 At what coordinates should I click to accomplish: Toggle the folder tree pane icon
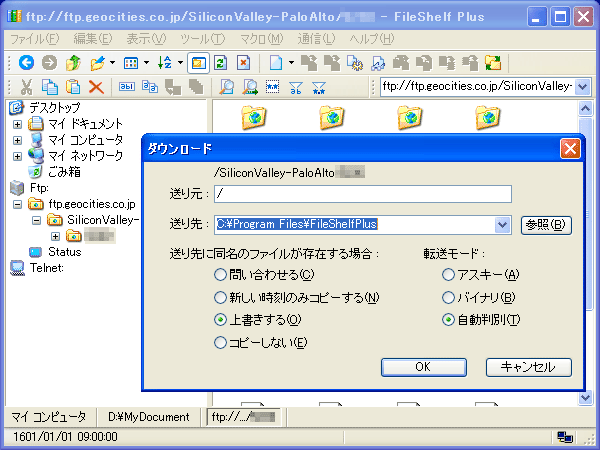point(198,63)
